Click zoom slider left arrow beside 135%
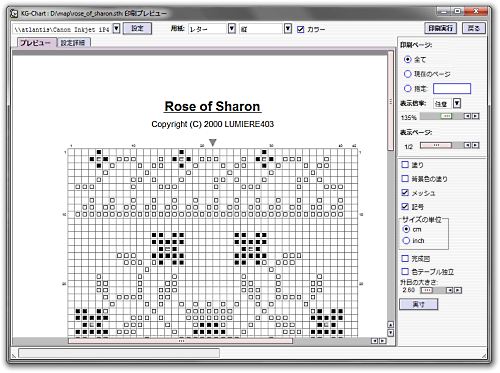Viewport: 500px width, 373px height. point(467,116)
